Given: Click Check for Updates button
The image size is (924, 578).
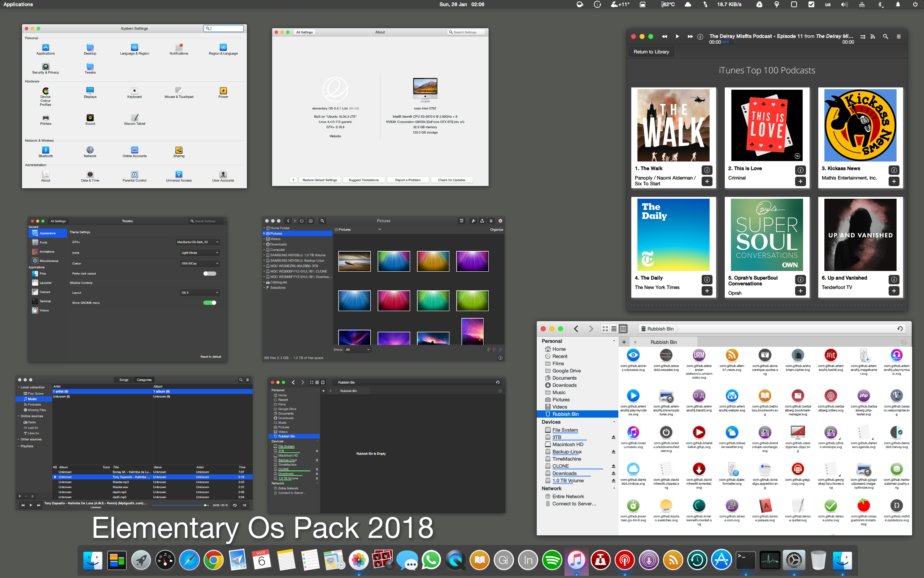Looking at the screenshot, I should [x=452, y=180].
